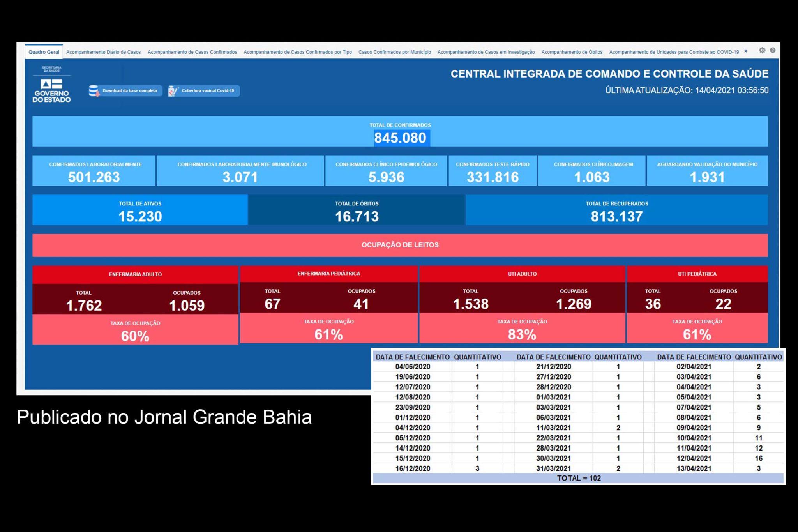This screenshot has height=532, width=798.
Task: Click TOTAL = 102 table footer
Action: point(579,478)
